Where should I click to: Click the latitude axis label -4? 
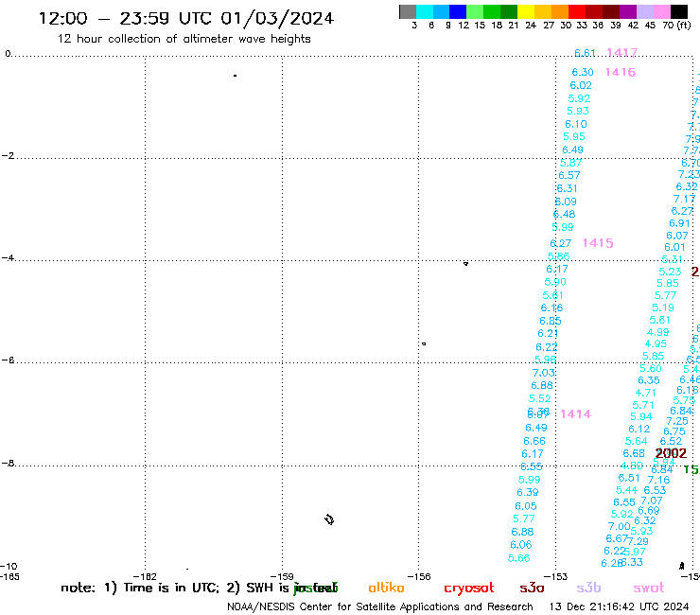coord(8,258)
